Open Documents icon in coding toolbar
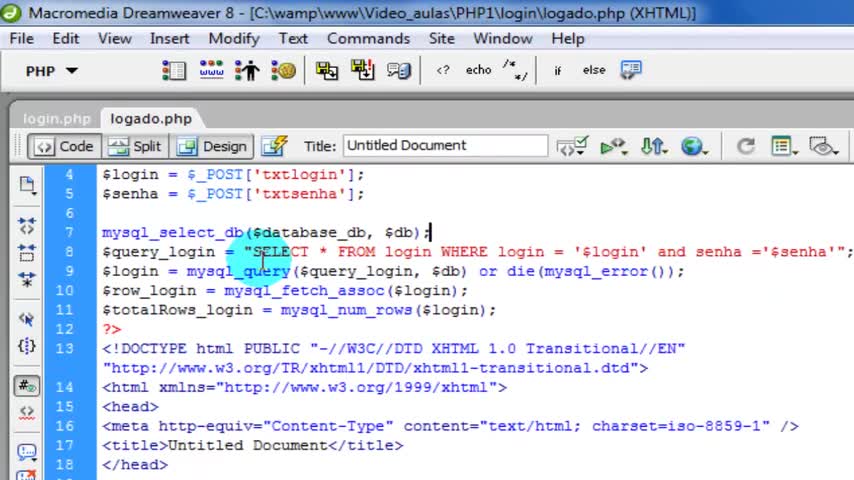Image resolution: width=854 pixels, height=480 pixels. click(x=27, y=185)
